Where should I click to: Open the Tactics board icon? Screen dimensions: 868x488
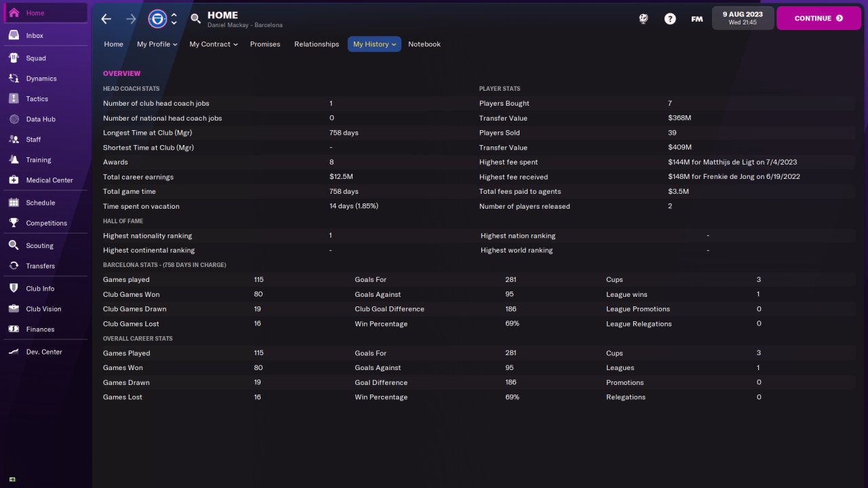(x=14, y=99)
